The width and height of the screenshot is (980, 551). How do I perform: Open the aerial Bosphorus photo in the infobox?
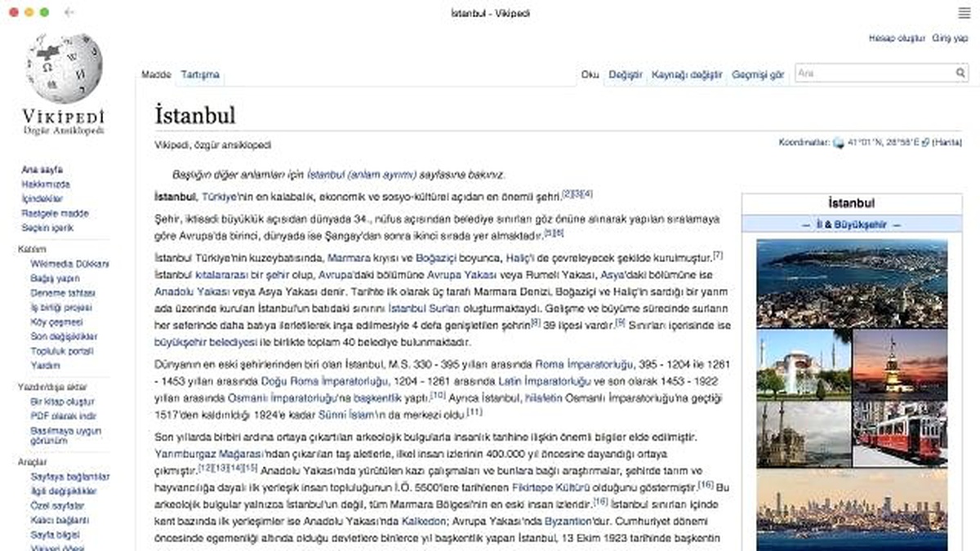point(852,283)
